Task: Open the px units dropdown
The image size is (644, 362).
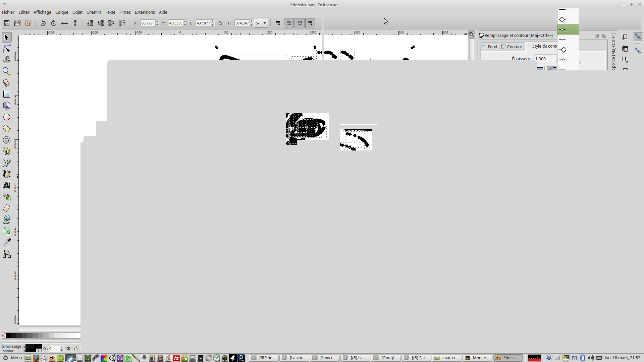Action: [x=261, y=23]
